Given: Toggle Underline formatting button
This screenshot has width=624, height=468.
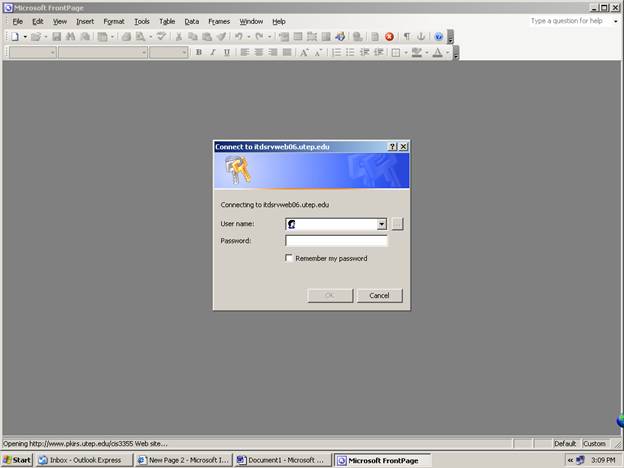Looking at the screenshot, I should click(227, 53).
